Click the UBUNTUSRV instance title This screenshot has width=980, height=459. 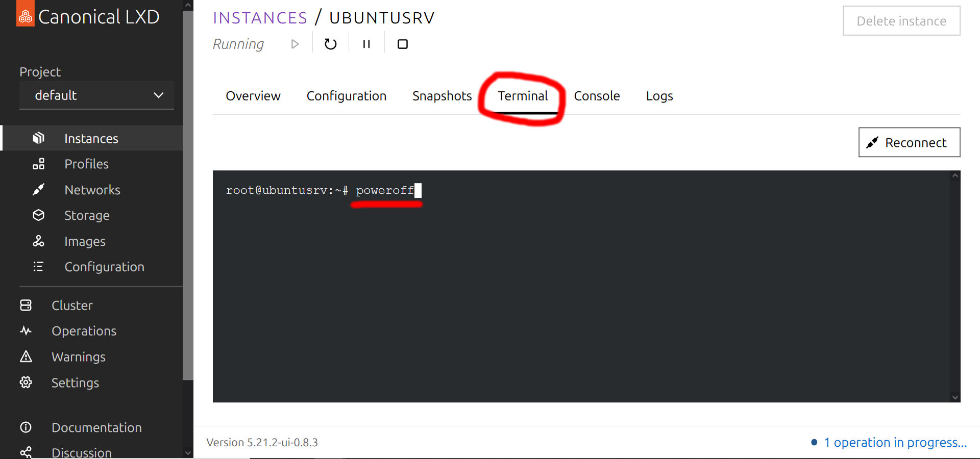[x=381, y=18]
